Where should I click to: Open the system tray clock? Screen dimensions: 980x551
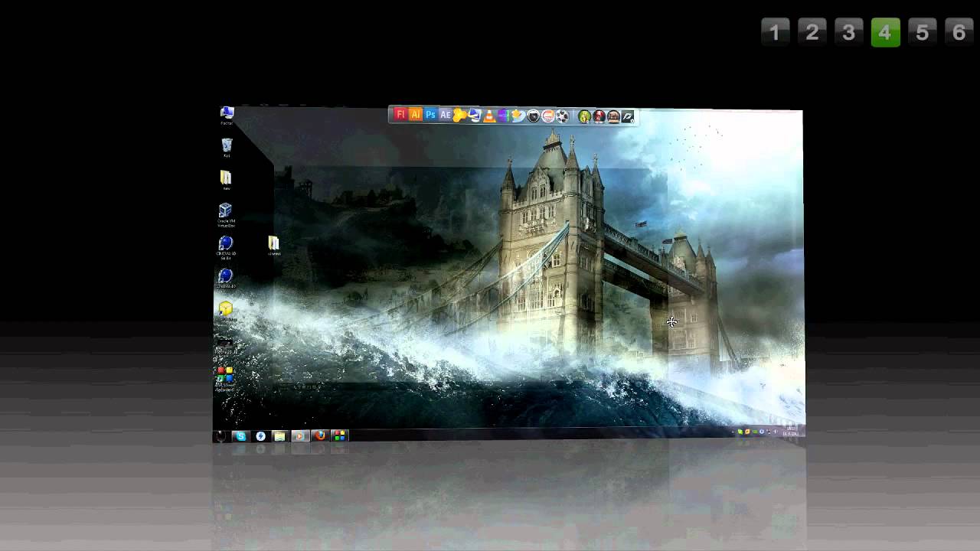792,431
